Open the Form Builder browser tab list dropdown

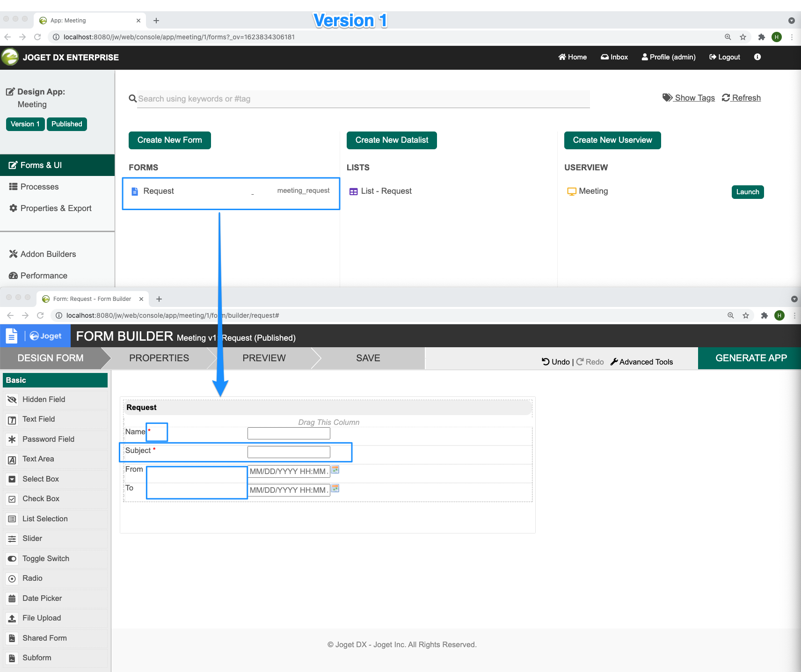point(794,299)
